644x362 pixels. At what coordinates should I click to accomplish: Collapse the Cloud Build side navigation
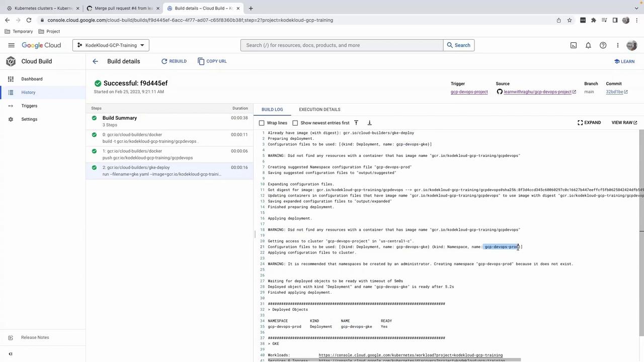(x=11, y=354)
